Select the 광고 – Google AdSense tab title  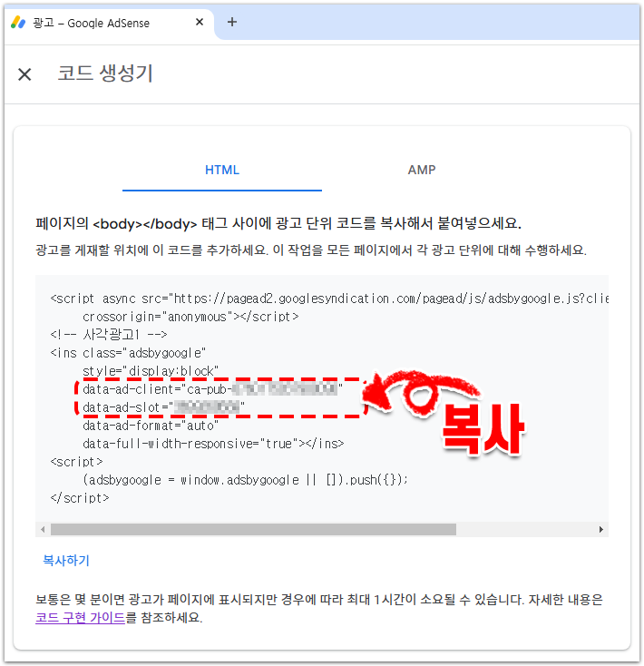point(92,23)
